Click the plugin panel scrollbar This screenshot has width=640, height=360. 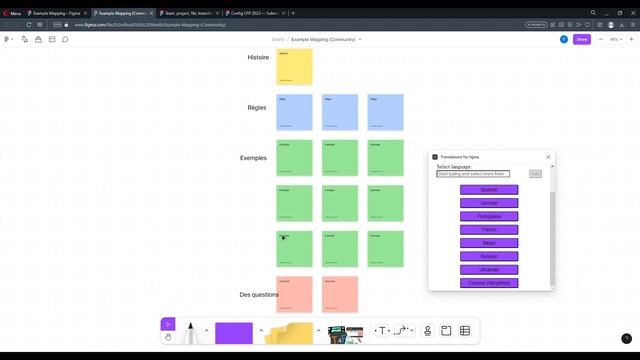[x=552, y=238]
